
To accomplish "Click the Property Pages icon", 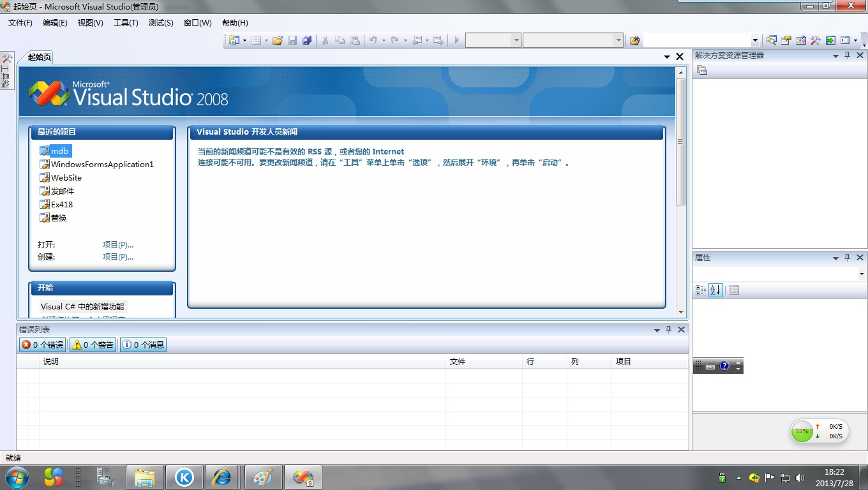I will click(x=734, y=290).
